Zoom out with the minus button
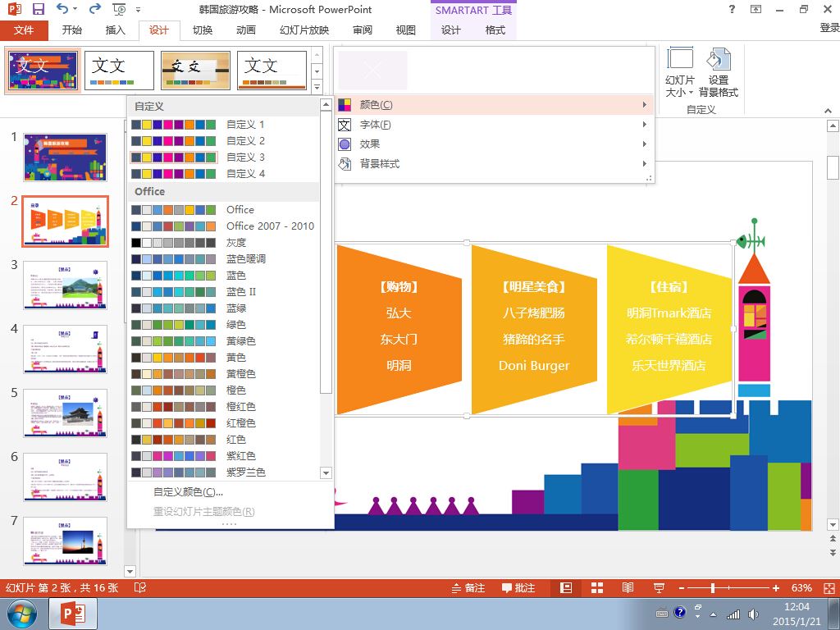This screenshot has height=630, width=840. tap(682, 588)
